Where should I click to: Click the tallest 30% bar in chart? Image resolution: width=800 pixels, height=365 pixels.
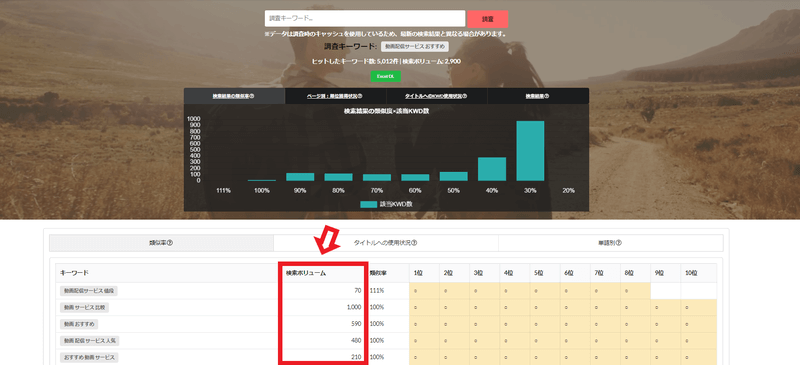[530, 151]
